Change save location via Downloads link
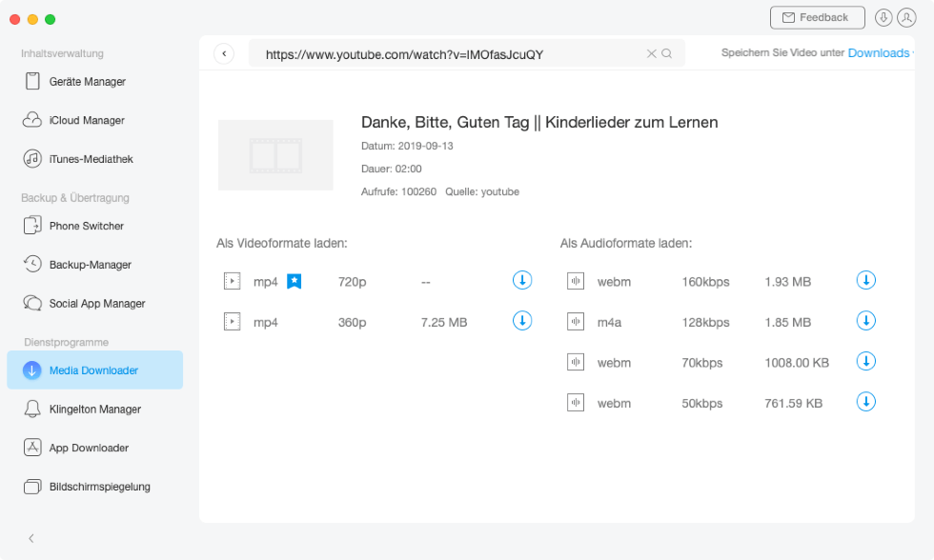This screenshot has width=934, height=560. point(878,53)
